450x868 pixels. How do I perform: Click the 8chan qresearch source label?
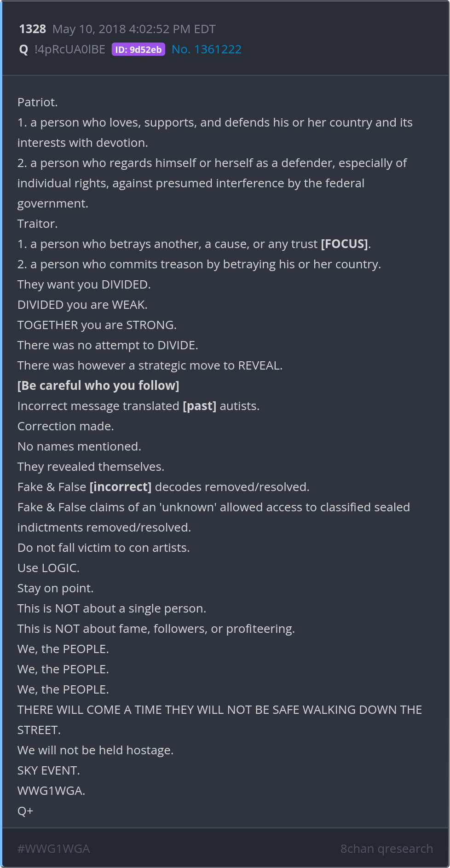387,848
